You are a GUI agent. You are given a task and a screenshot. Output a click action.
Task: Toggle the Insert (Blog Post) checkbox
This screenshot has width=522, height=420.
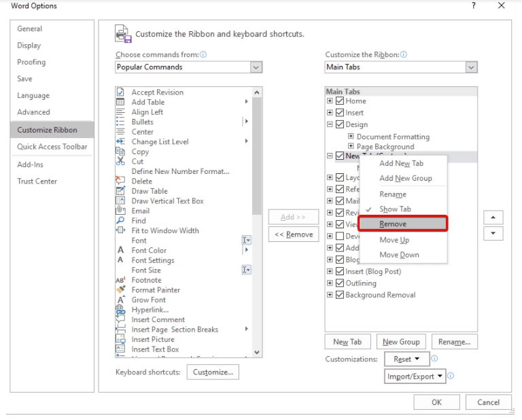pos(340,271)
